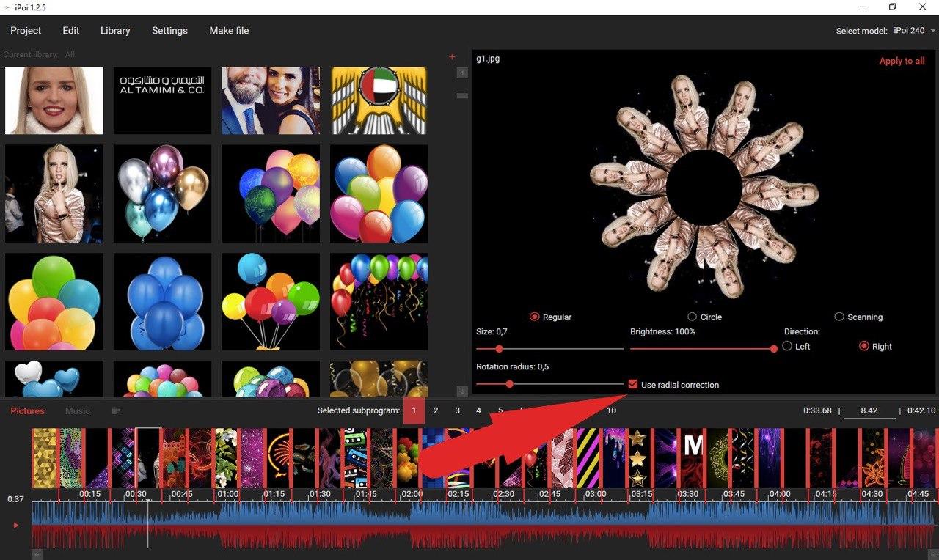
Task: Set rotation direction to Right
Action: (863, 346)
